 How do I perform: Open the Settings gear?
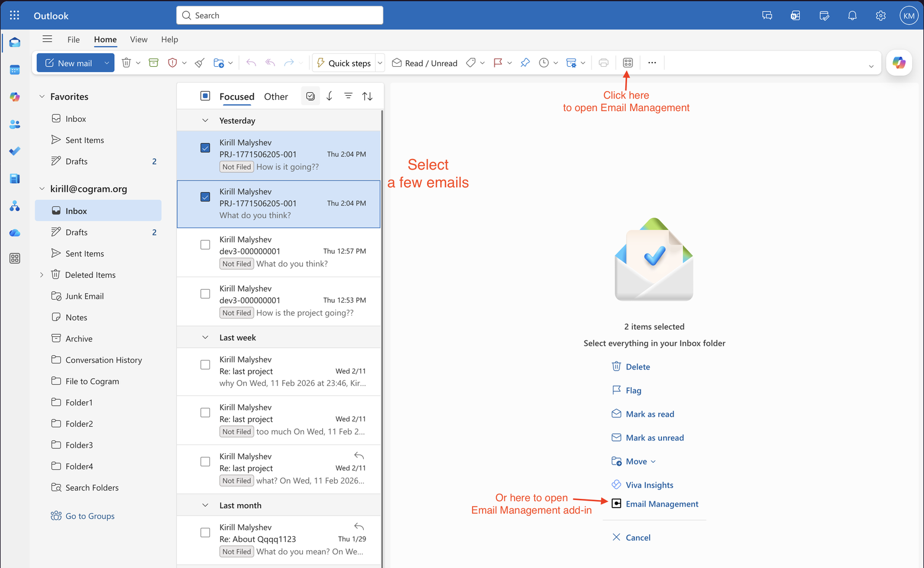pyautogui.click(x=881, y=15)
